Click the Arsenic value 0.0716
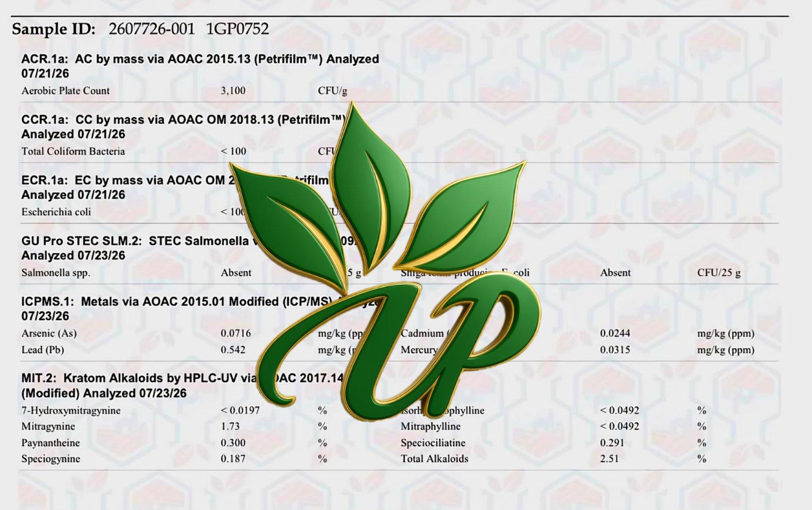The height and width of the screenshot is (510, 812). click(236, 333)
